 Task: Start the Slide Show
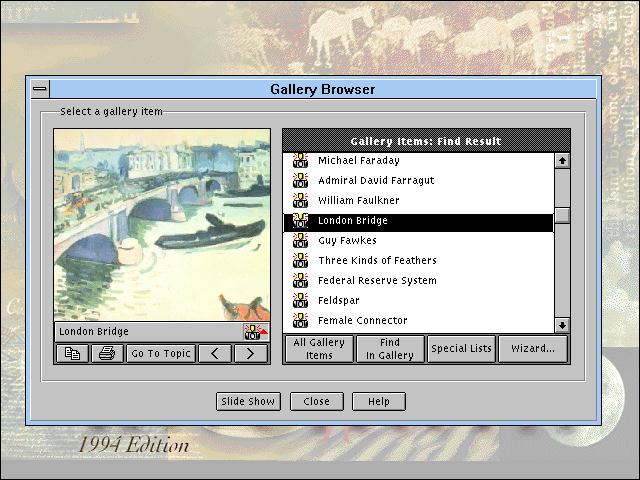tap(248, 402)
